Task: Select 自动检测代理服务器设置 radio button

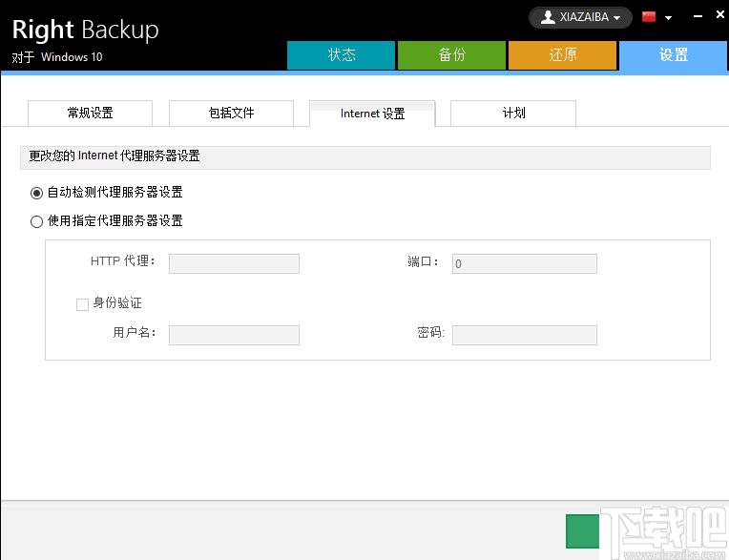Action: click(36, 193)
